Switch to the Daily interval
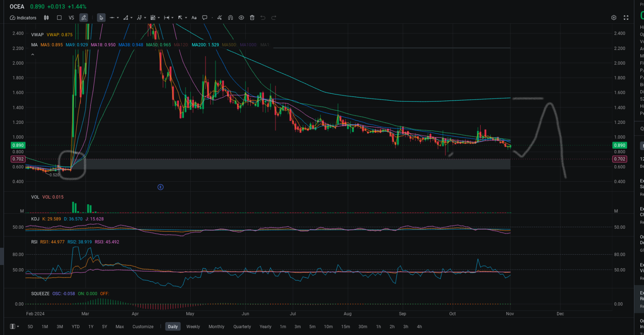 click(x=173, y=327)
